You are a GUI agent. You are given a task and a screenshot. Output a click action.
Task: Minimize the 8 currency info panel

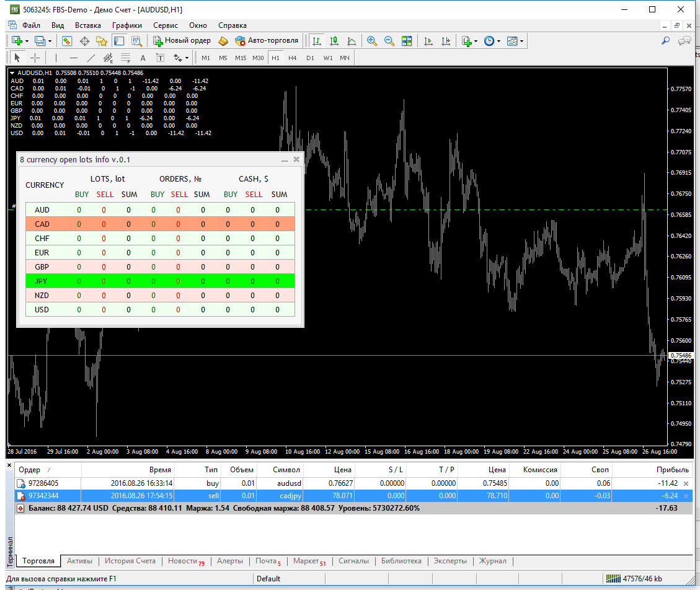pyautogui.click(x=285, y=160)
